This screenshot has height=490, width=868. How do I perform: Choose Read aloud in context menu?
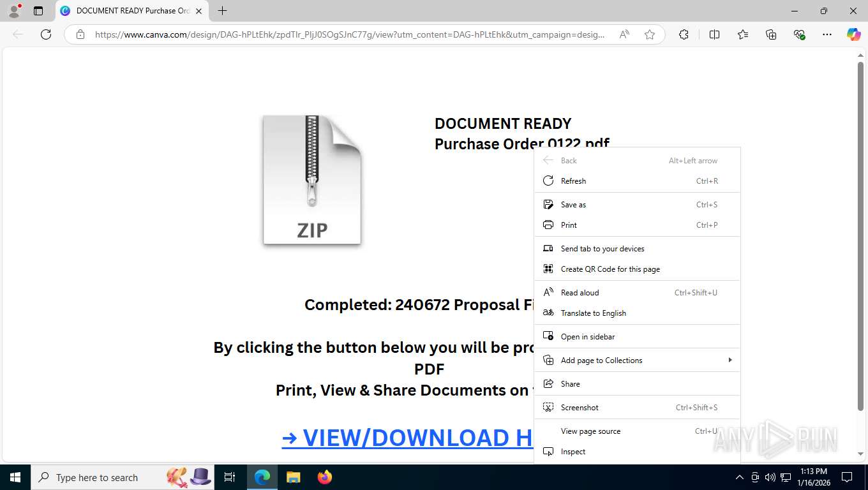click(637, 293)
